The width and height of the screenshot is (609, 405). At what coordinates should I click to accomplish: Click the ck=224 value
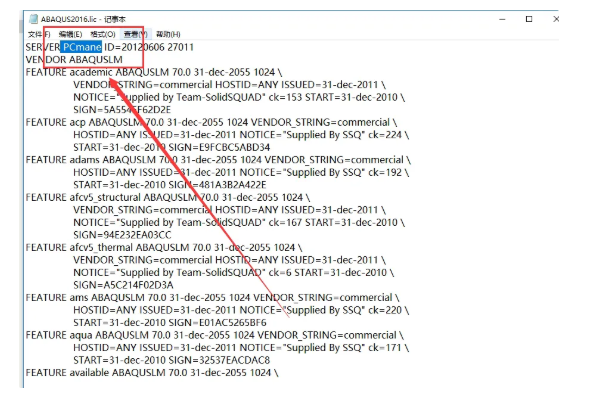click(x=385, y=135)
